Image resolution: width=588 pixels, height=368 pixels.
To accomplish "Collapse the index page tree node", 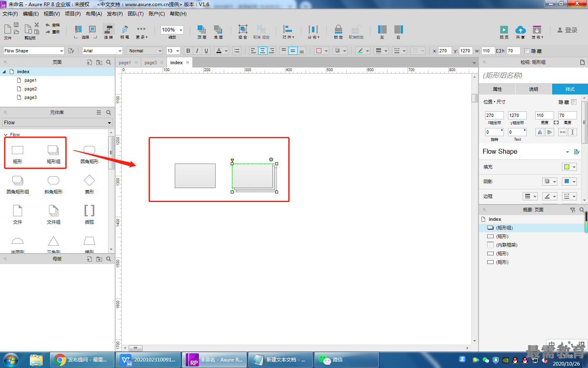I will tap(4, 72).
